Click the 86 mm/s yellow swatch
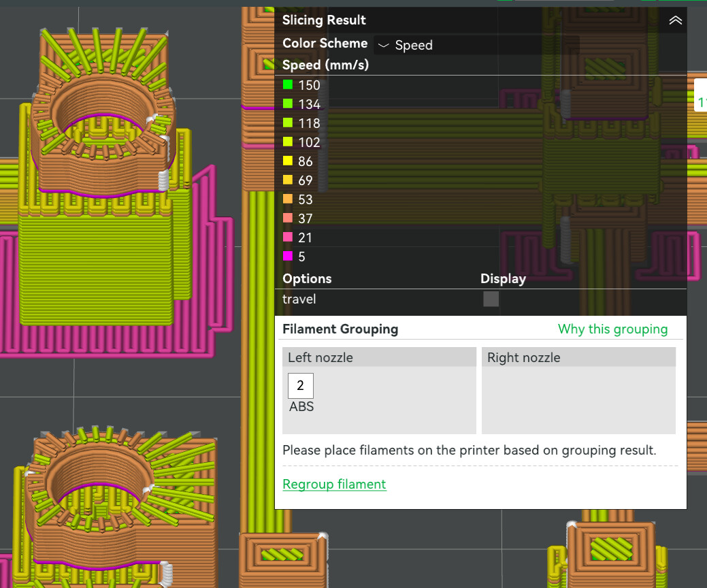This screenshot has height=588, width=707. point(288,161)
